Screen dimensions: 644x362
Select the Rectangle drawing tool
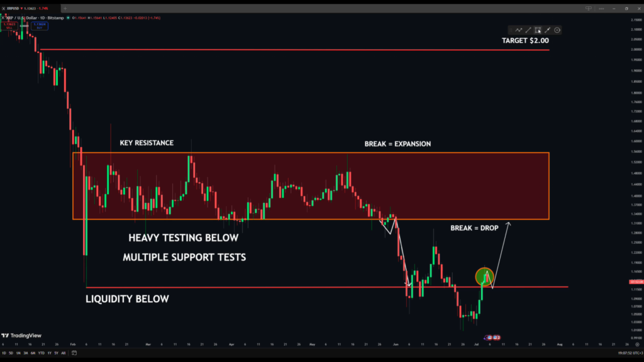[538, 30]
